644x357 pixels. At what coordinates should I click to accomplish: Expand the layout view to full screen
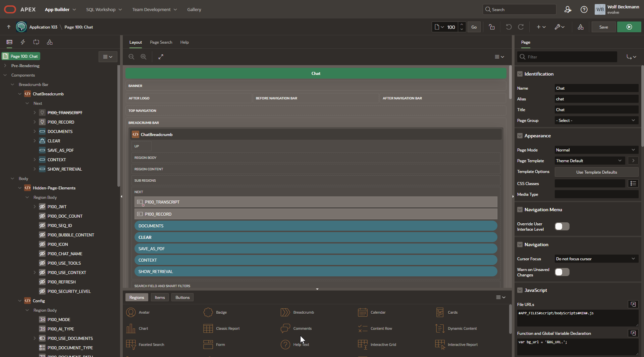pos(161,57)
